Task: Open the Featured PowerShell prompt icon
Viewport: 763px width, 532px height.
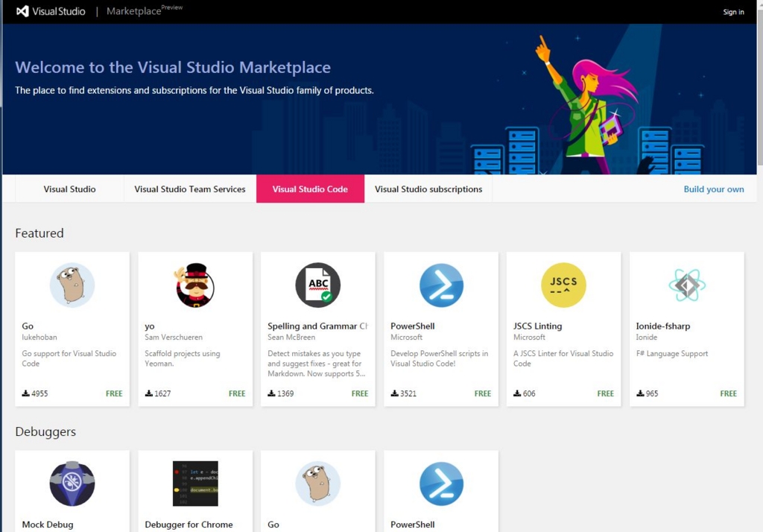Action: click(441, 285)
